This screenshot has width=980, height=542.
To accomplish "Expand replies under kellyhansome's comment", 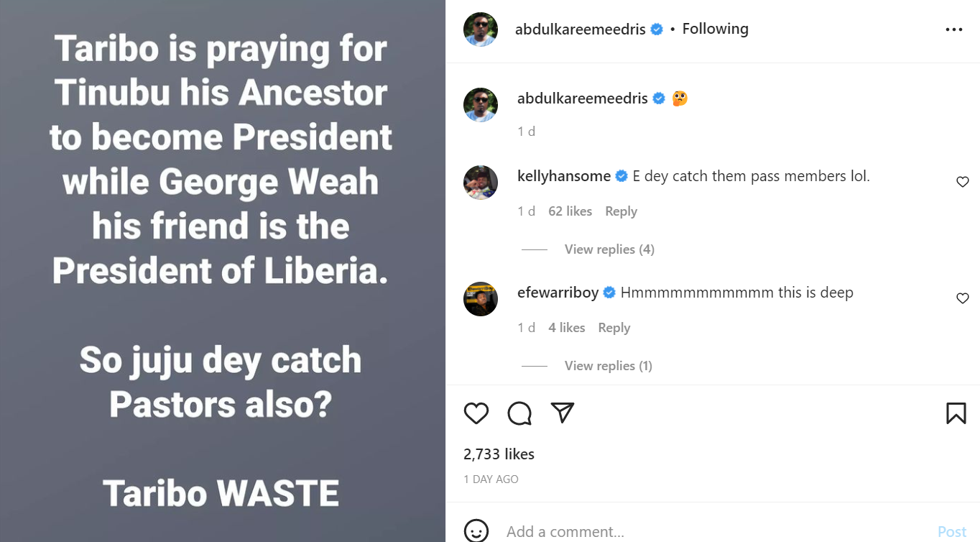I will point(609,249).
